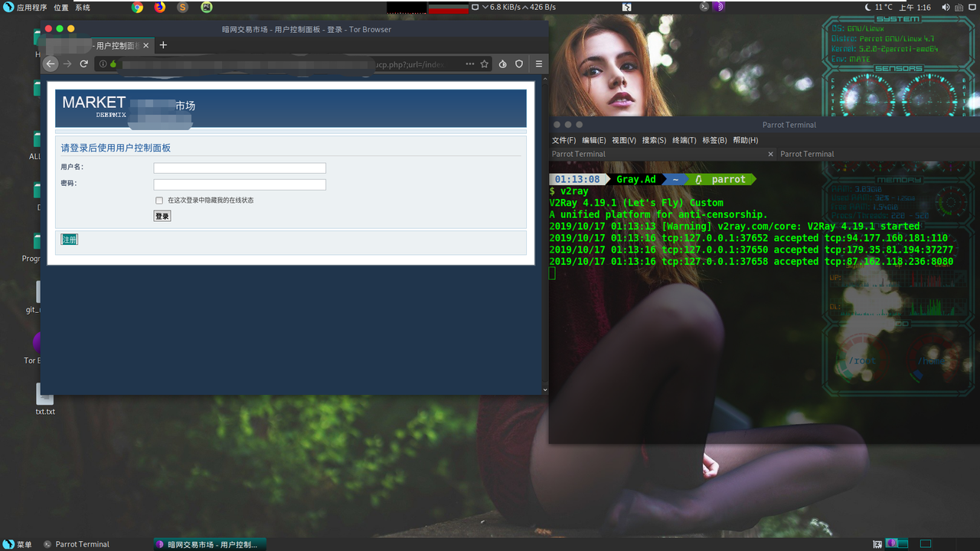Click the 登录 login button
The height and width of the screenshot is (551, 980).
(x=162, y=217)
